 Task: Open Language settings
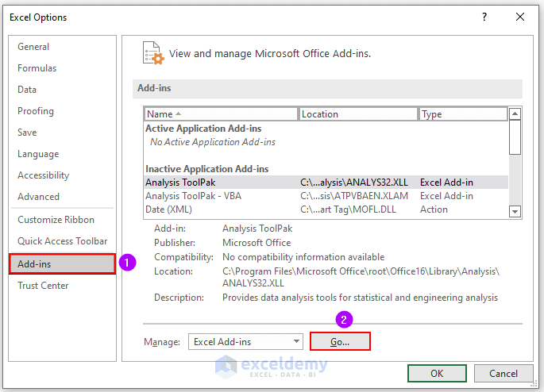pyautogui.click(x=38, y=154)
